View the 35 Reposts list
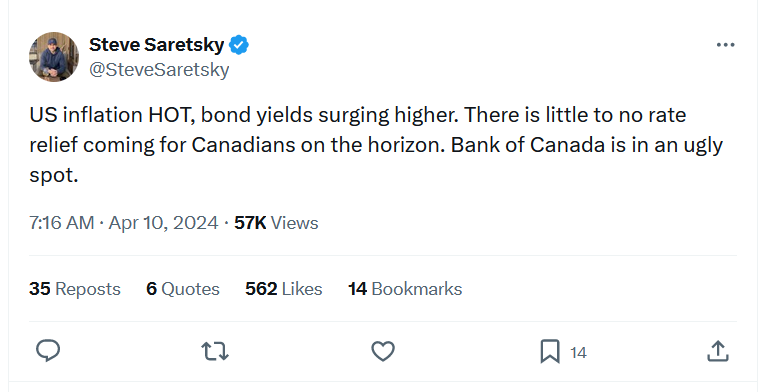 coord(74,289)
